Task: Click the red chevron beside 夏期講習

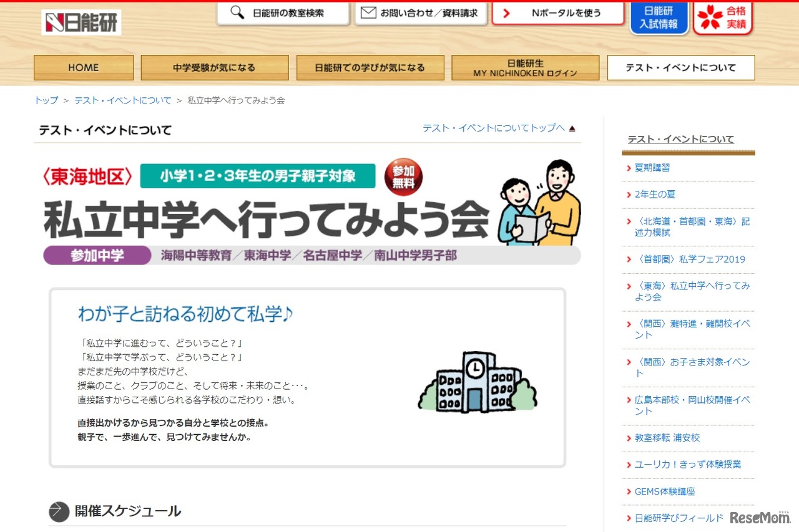Action: [628, 168]
